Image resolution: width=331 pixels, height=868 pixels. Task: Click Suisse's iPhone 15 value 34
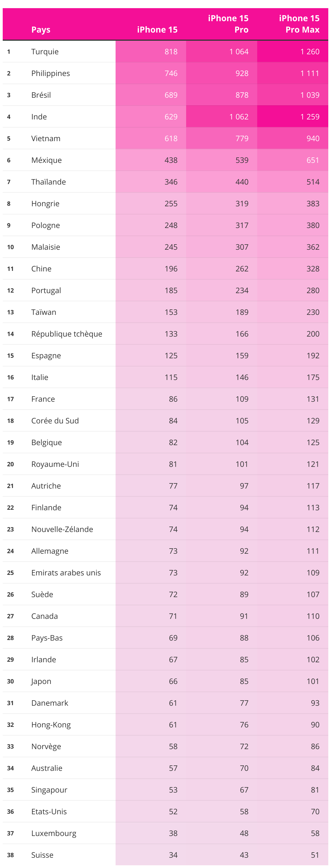(173, 855)
